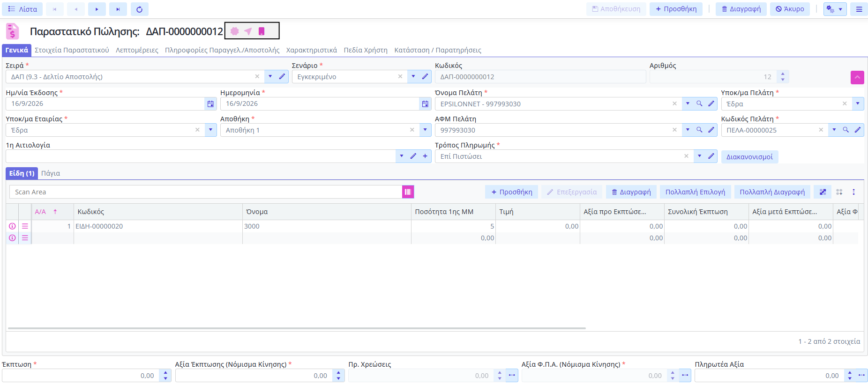868x385 pixels.
Task: Click the pink paper plane send icon
Action: (248, 31)
